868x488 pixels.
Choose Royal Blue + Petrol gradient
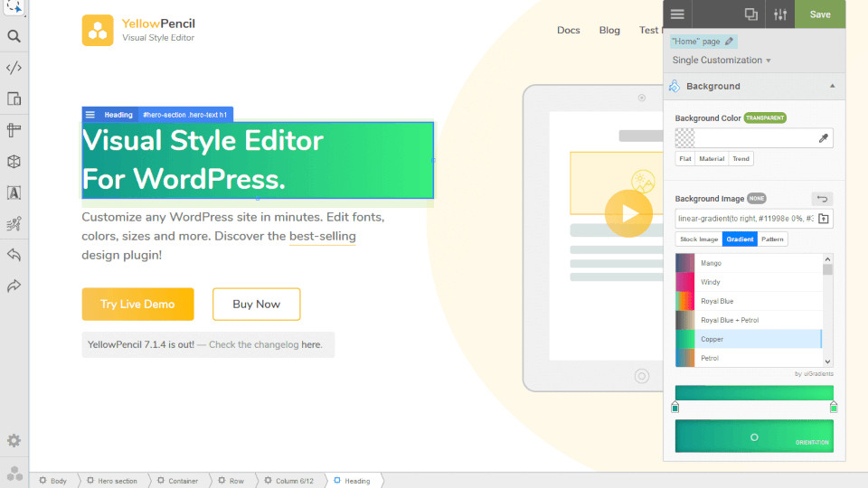(749, 320)
